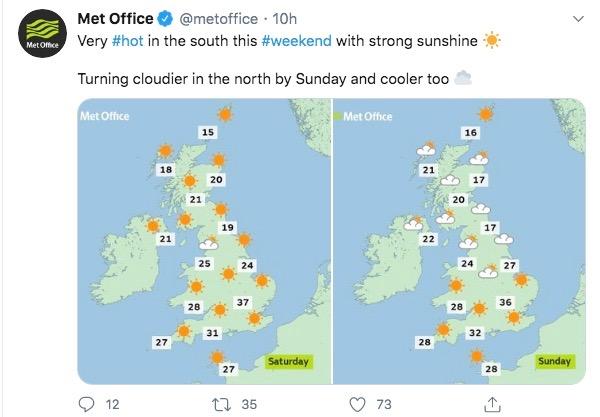The height and width of the screenshot is (417, 600).
Task: Click the 36 temperature label on Sunday map
Action: point(505,303)
